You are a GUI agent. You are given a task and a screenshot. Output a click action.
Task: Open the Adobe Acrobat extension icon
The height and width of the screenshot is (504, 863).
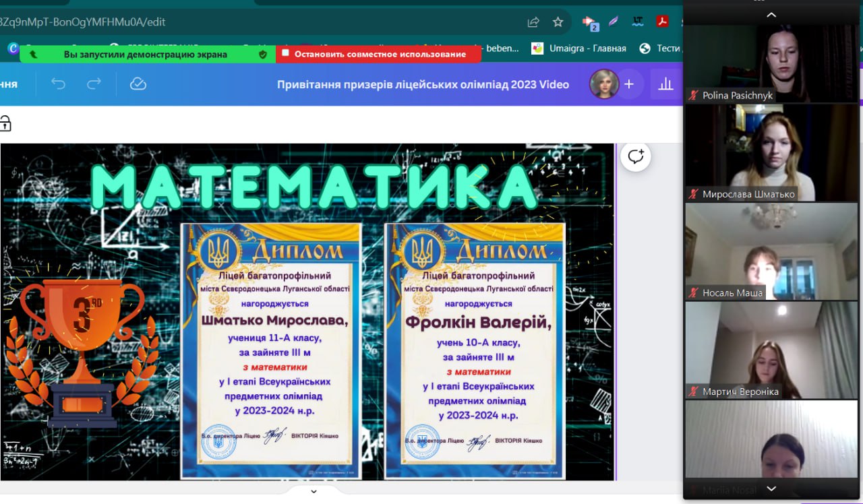(x=663, y=22)
